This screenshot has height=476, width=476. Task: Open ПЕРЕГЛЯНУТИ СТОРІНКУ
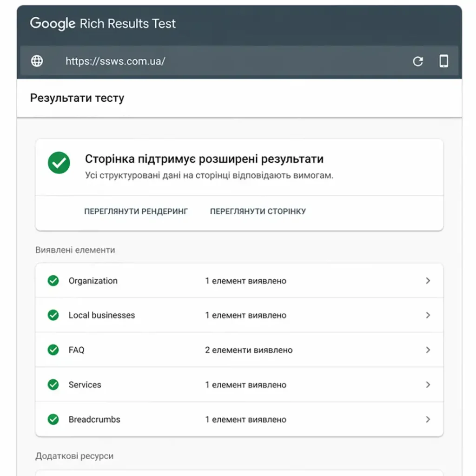pos(258,212)
